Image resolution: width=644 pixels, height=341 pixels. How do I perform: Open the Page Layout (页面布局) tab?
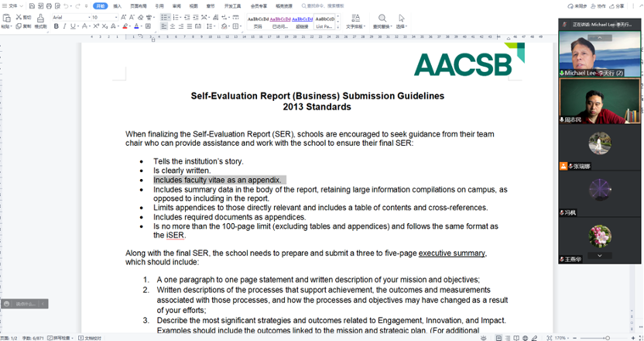138,5
